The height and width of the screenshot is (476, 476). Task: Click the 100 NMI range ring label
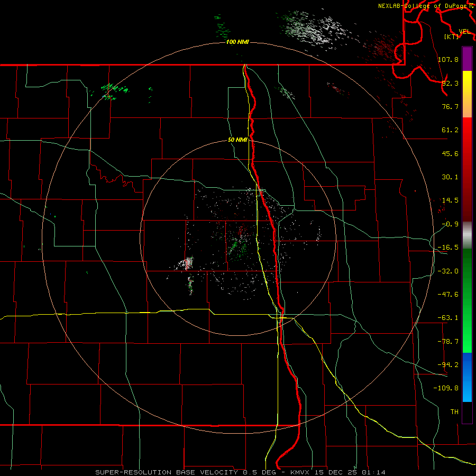pyautogui.click(x=237, y=42)
